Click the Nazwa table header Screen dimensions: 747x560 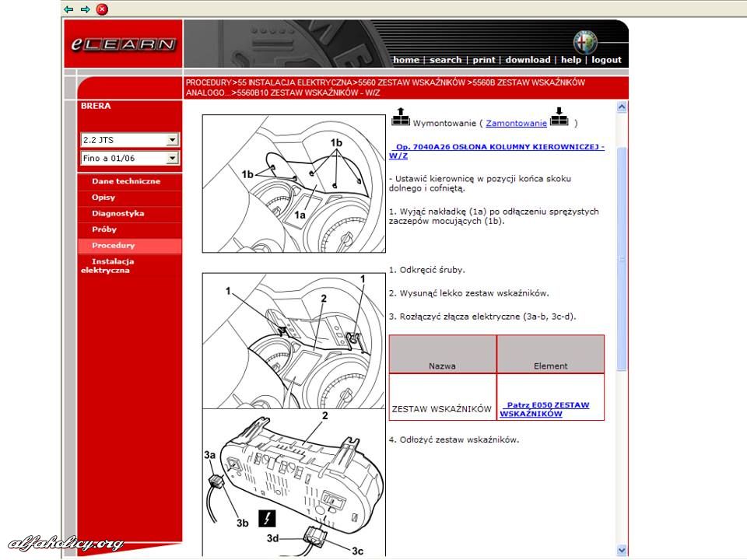coord(443,355)
